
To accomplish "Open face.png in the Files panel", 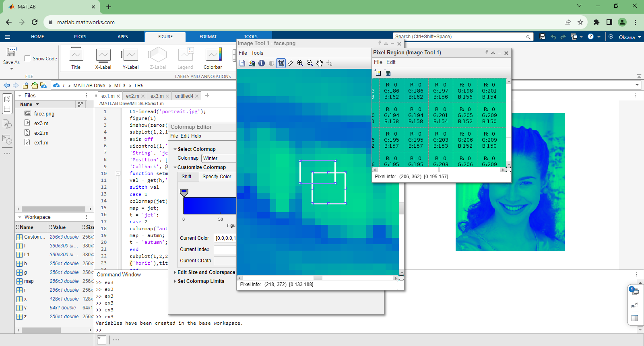I will pyautogui.click(x=44, y=114).
